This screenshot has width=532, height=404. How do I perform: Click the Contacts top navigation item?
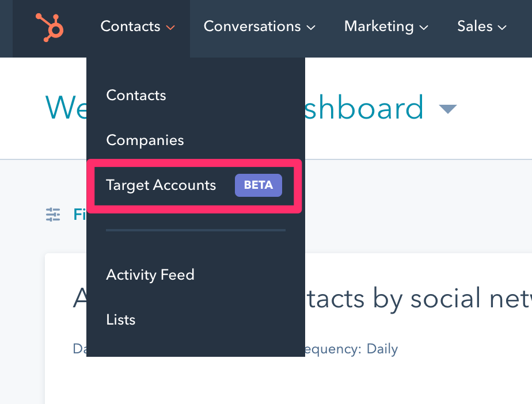coord(130,26)
